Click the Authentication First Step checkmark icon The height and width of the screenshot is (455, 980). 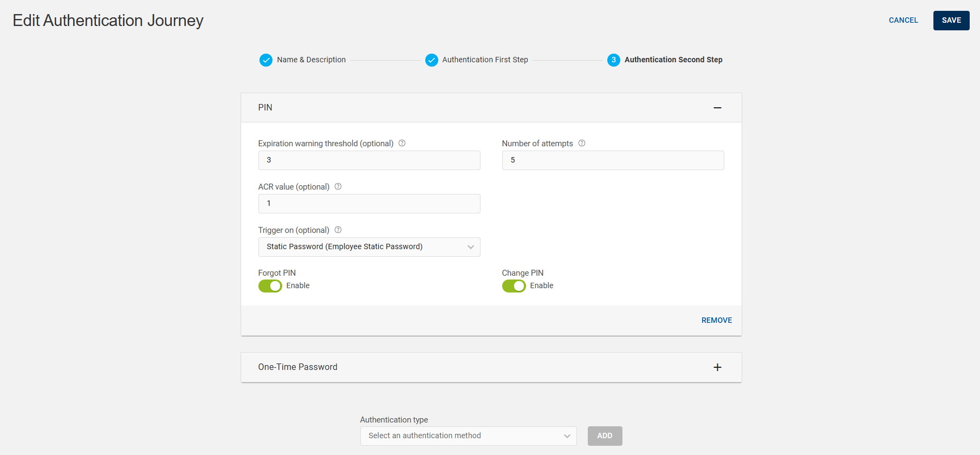(x=432, y=60)
